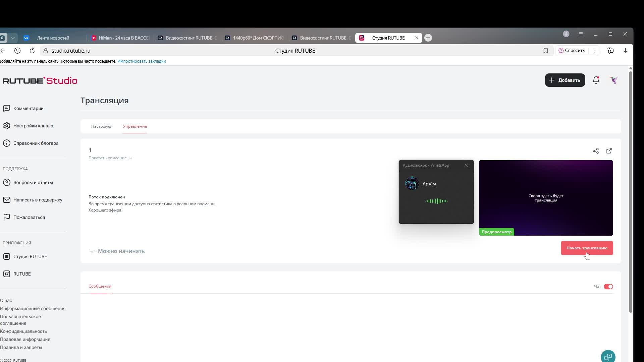This screenshot has width=644, height=362.
Task: Open Информационные сообщения footer link
Action: [33, 308]
